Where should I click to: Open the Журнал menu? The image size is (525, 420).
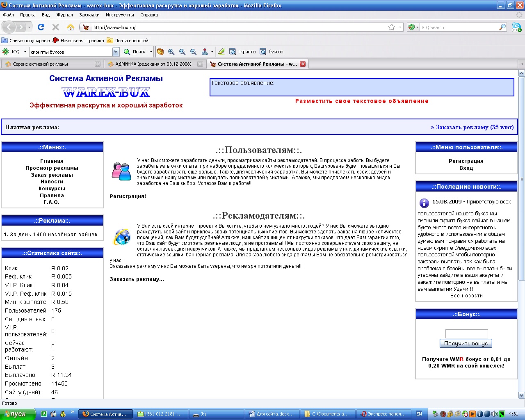[x=64, y=15]
